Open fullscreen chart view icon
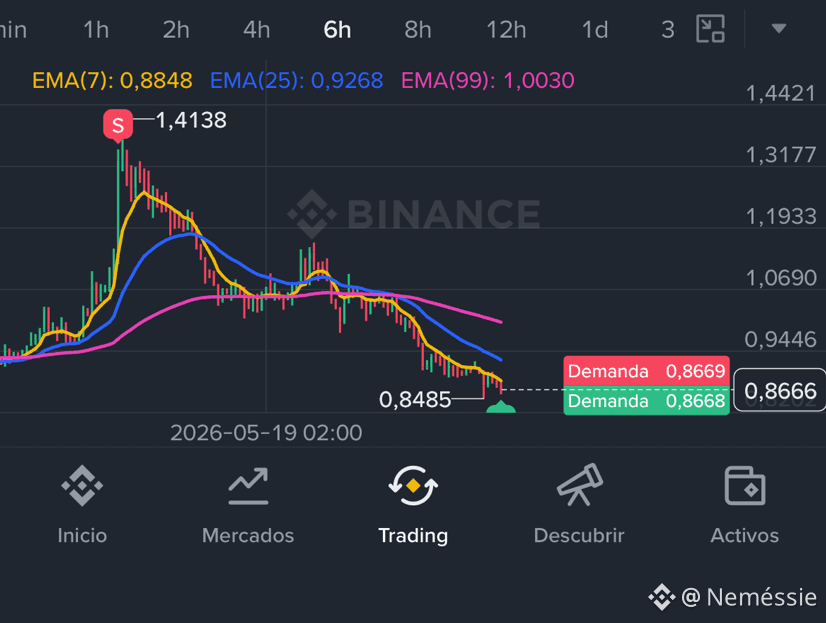The height and width of the screenshot is (623, 826). click(710, 28)
